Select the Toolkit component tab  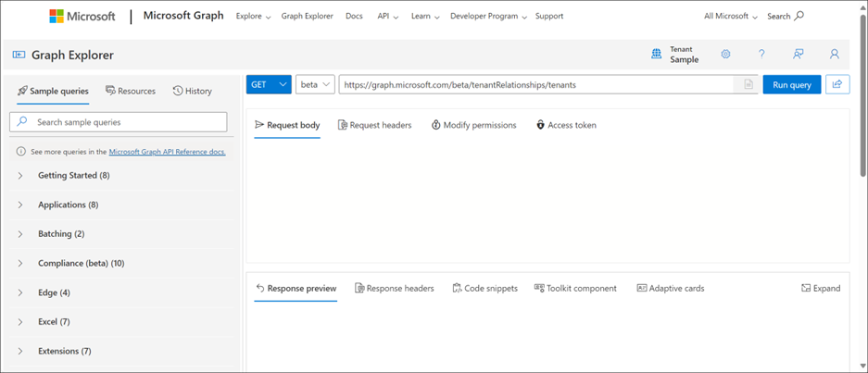(x=575, y=289)
